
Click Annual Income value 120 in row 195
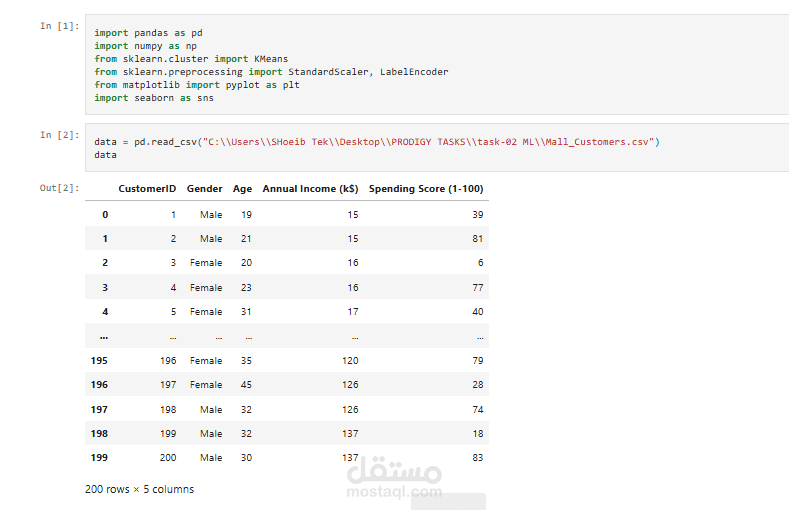point(350,361)
